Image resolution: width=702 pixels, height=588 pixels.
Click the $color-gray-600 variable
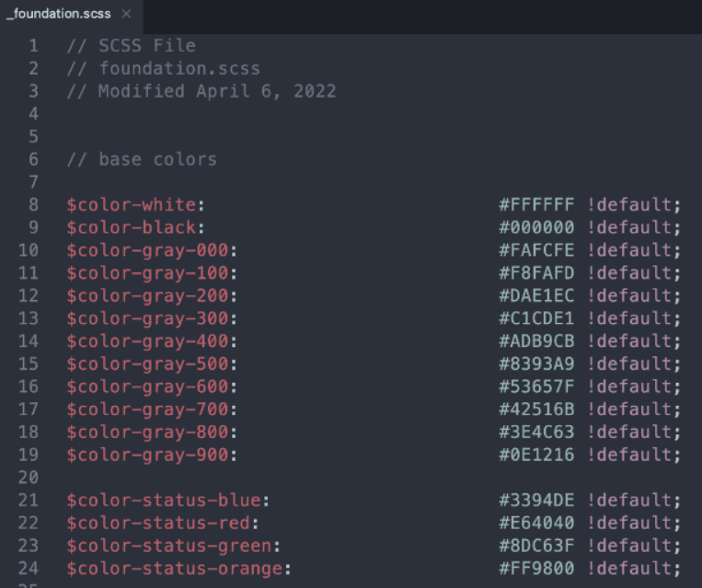coord(147,386)
